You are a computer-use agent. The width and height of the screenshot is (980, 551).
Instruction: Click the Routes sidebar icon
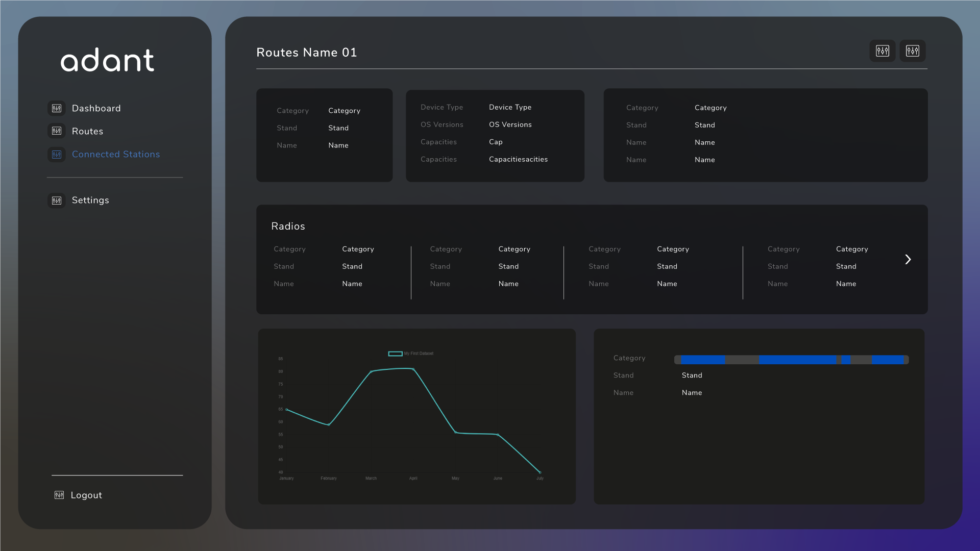tap(57, 131)
